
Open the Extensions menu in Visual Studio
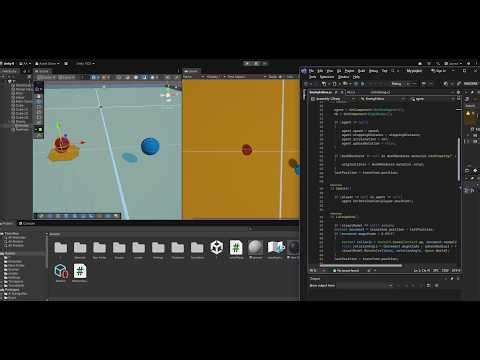(327, 77)
